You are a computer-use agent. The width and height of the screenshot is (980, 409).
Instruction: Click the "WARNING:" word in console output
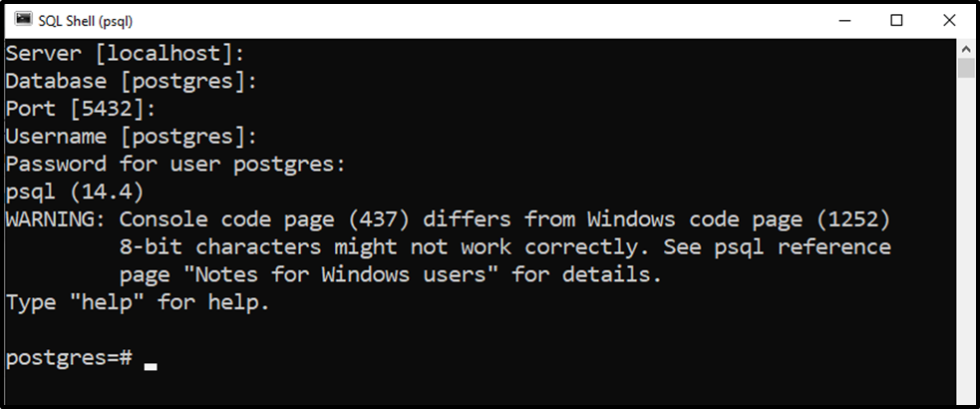click(x=56, y=219)
